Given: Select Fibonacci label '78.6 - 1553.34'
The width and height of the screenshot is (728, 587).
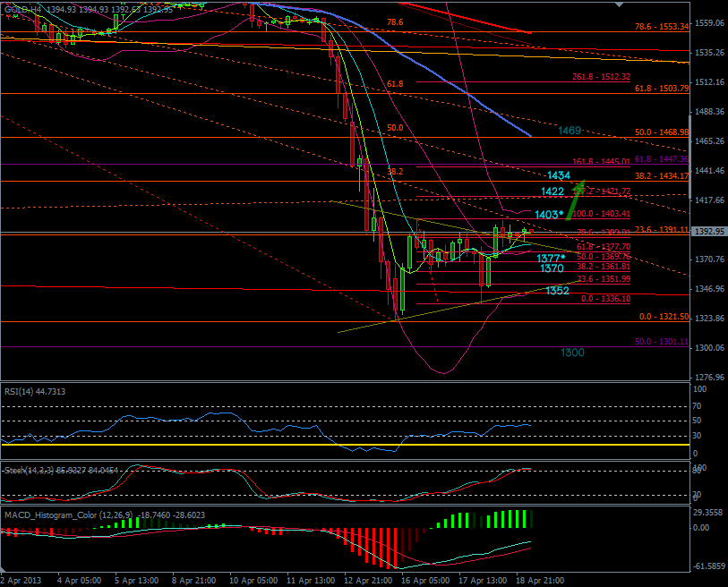Looking at the screenshot, I should [662, 27].
